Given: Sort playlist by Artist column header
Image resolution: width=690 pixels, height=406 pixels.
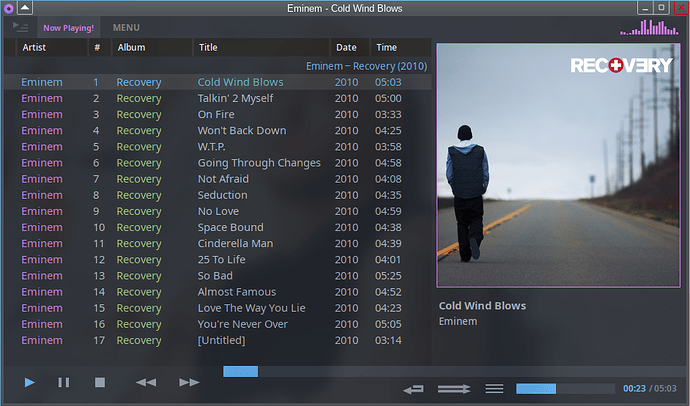Looking at the screenshot, I should (34, 47).
